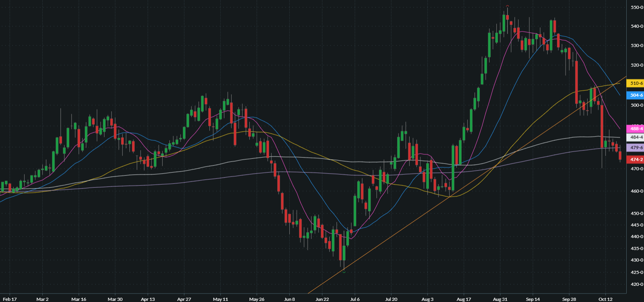Click the 470-0 price axis label
Viewport: 644px width, 302px height.
click(637, 169)
